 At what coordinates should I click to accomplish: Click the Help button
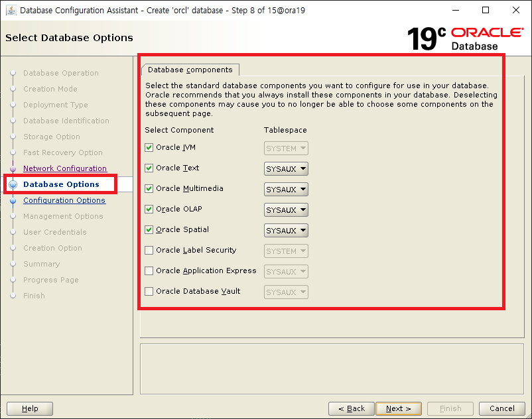pyautogui.click(x=30, y=408)
